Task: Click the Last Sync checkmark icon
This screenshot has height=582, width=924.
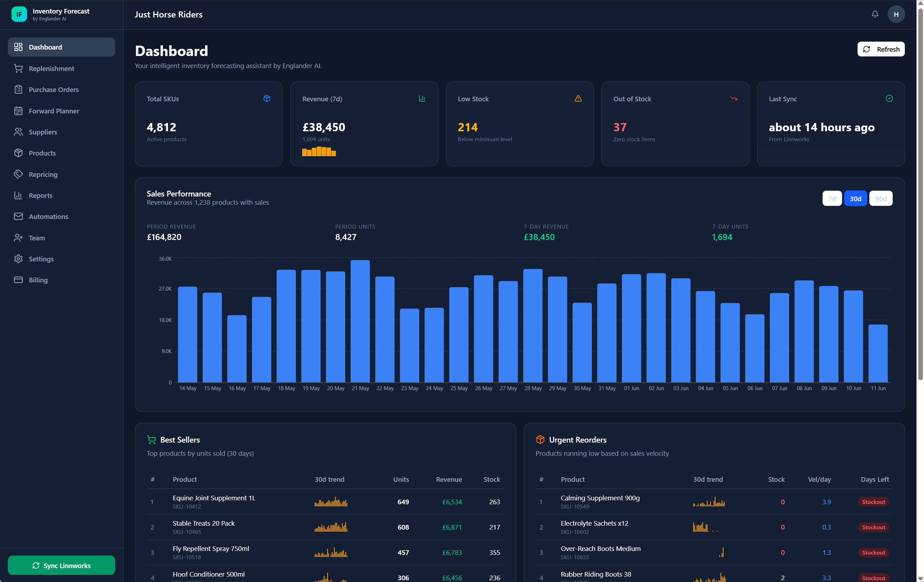Action: 889,98
